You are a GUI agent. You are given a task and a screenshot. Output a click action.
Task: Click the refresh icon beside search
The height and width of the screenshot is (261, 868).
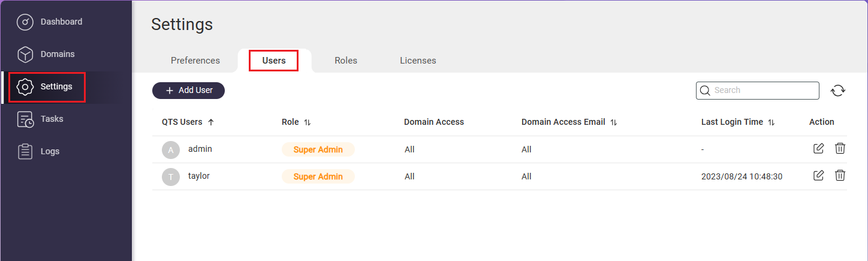point(837,91)
